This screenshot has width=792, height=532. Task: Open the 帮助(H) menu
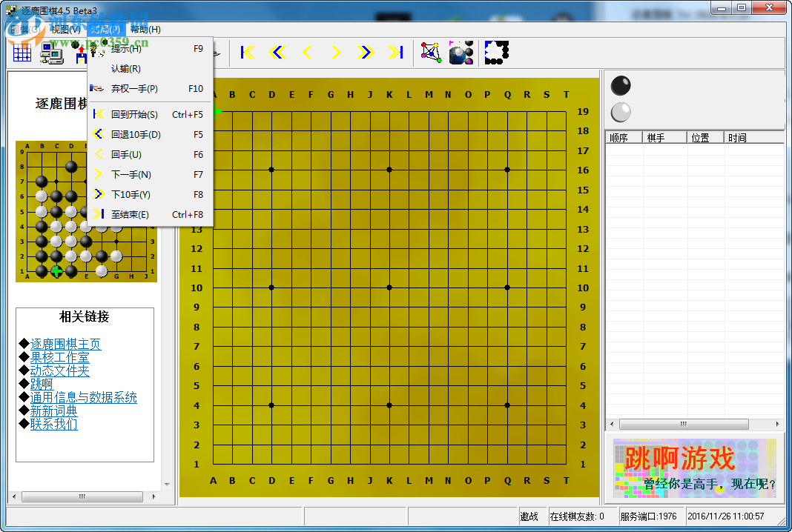point(145,29)
